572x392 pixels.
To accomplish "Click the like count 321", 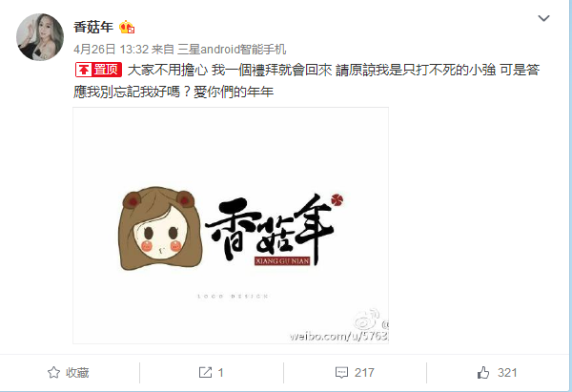I will point(507,373).
